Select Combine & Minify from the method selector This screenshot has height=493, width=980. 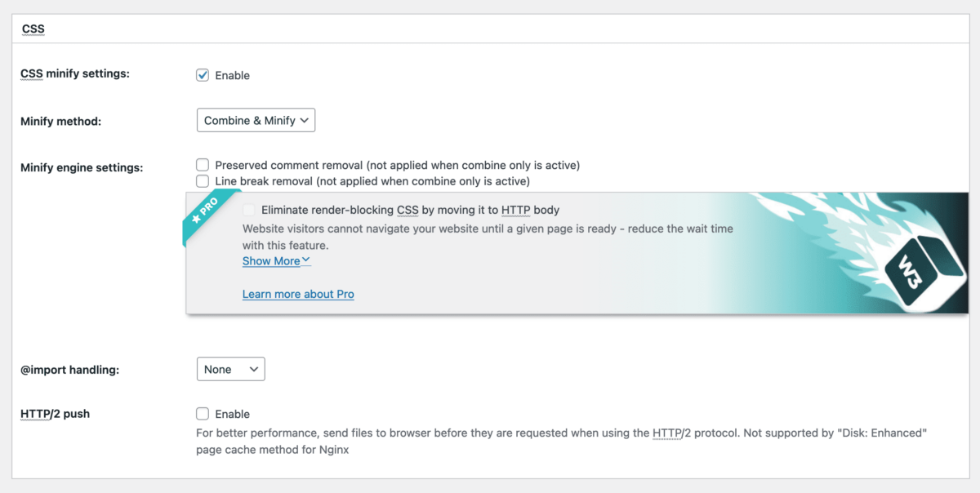click(x=256, y=120)
